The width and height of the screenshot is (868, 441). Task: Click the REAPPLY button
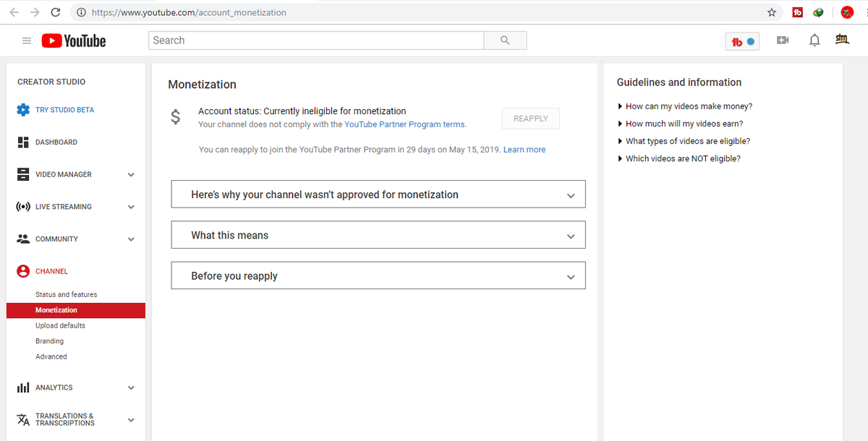pos(531,119)
